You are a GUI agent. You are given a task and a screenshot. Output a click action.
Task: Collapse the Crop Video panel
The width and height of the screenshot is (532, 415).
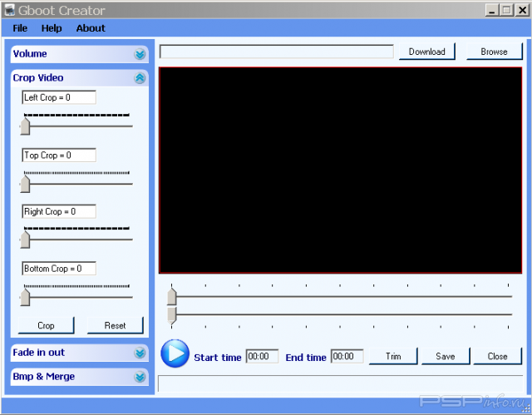click(140, 78)
